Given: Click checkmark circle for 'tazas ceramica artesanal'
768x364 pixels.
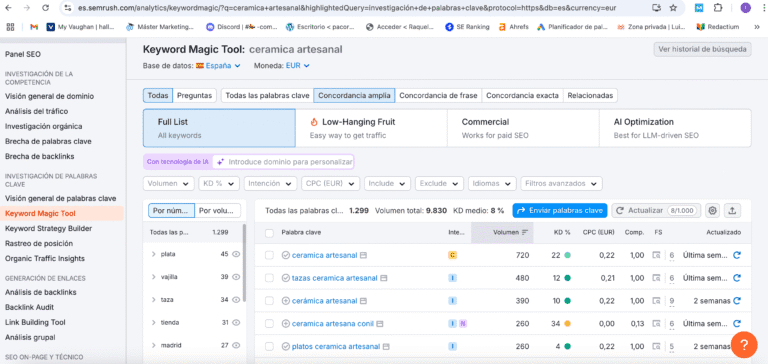Looking at the screenshot, I should pyautogui.click(x=286, y=278).
